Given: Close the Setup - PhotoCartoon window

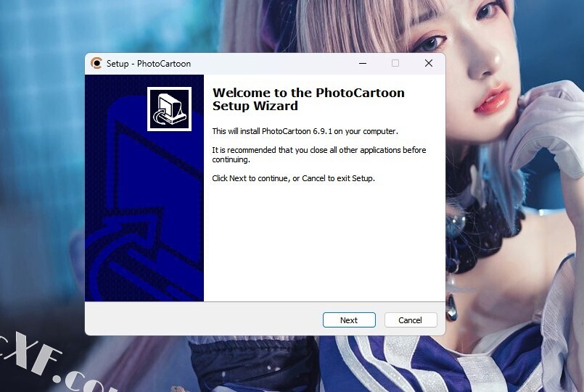Looking at the screenshot, I should (429, 64).
